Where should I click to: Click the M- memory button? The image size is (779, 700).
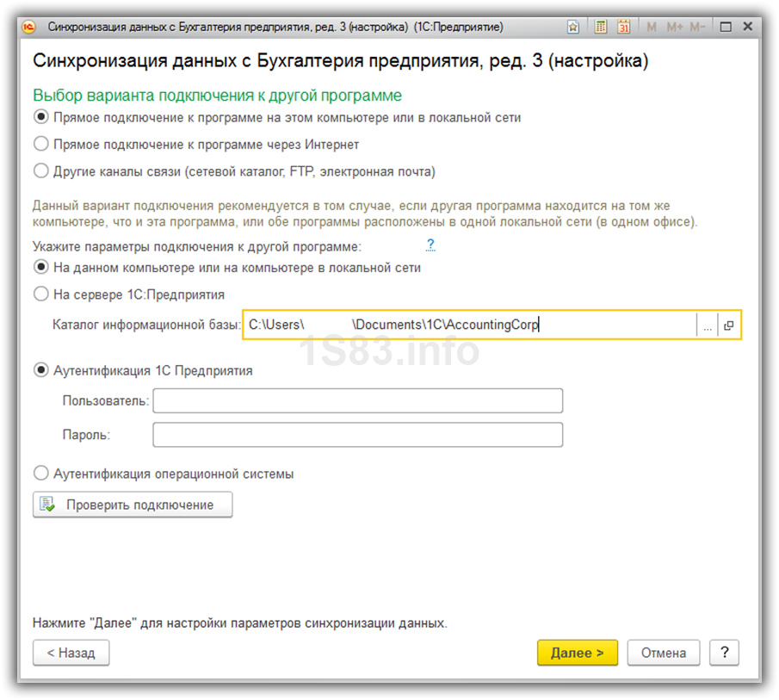click(x=697, y=27)
